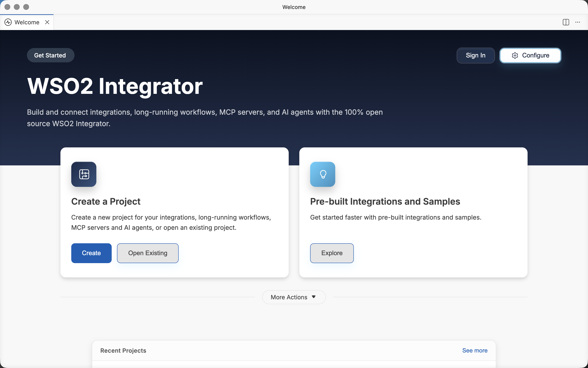Click the Welcome tab pulse icon

coord(8,22)
